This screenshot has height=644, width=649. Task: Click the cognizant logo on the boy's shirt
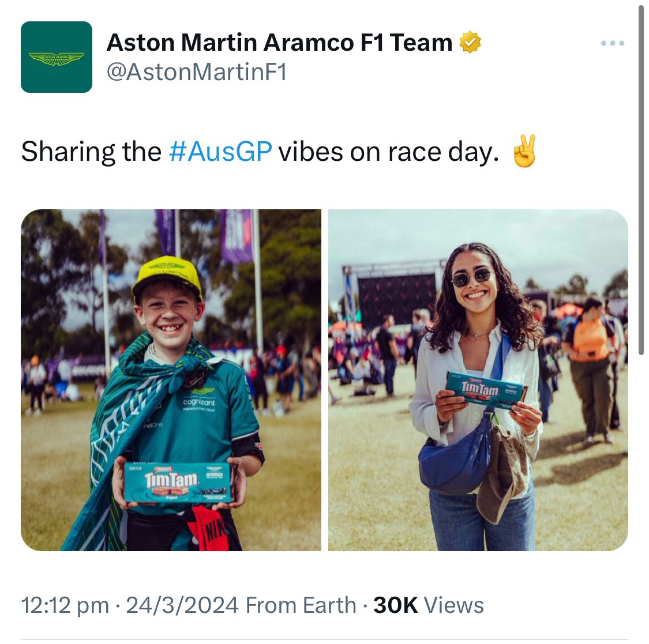point(198,402)
